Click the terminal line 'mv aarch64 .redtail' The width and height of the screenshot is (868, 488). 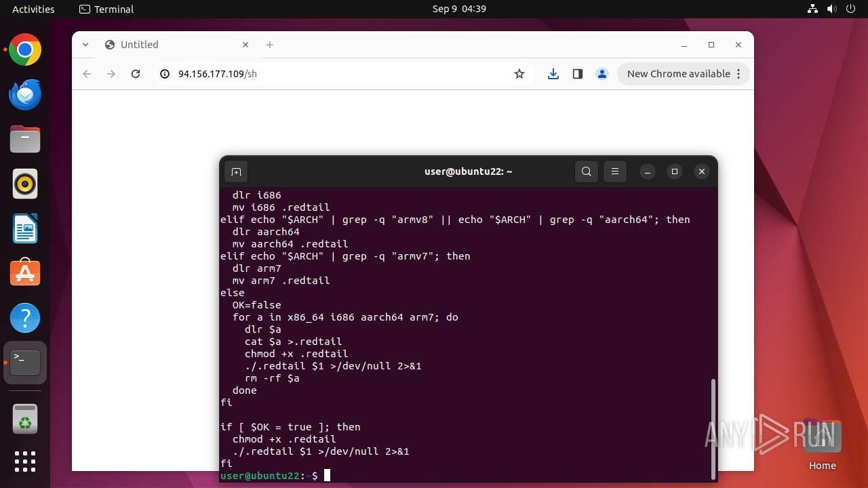(290, 244)
